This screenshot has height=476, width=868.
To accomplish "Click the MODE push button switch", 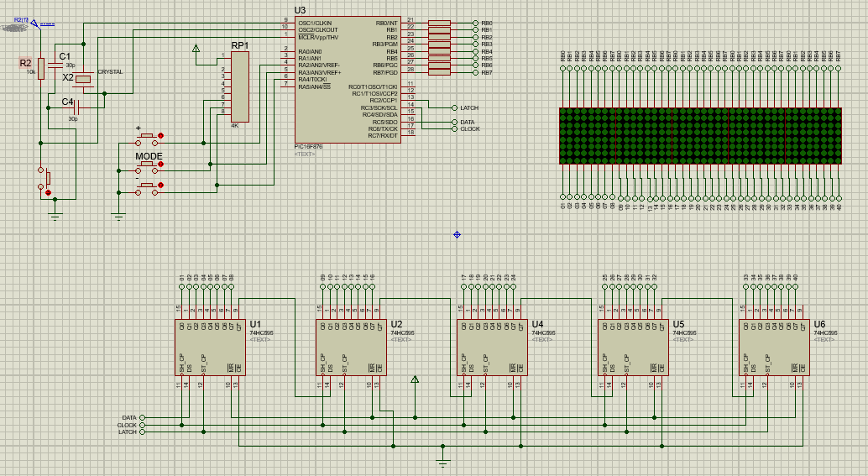I will coord(148,168).
